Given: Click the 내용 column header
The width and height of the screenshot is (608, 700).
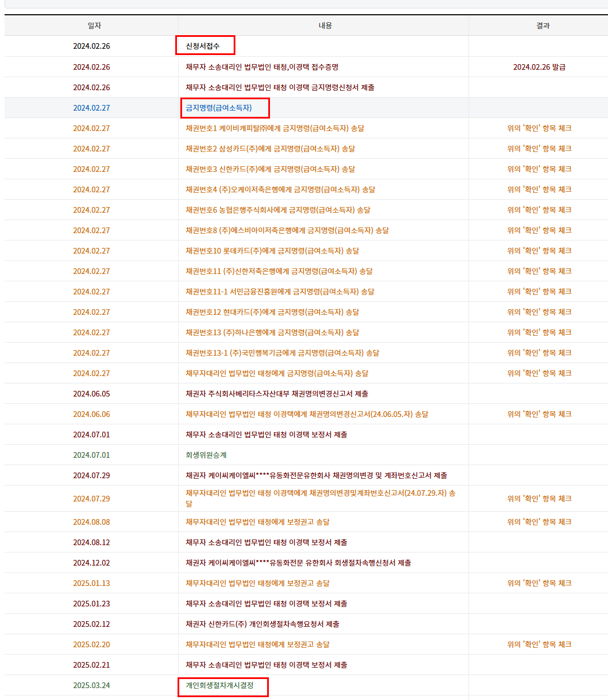Looking at the screenshot, I should pos(325,26).
